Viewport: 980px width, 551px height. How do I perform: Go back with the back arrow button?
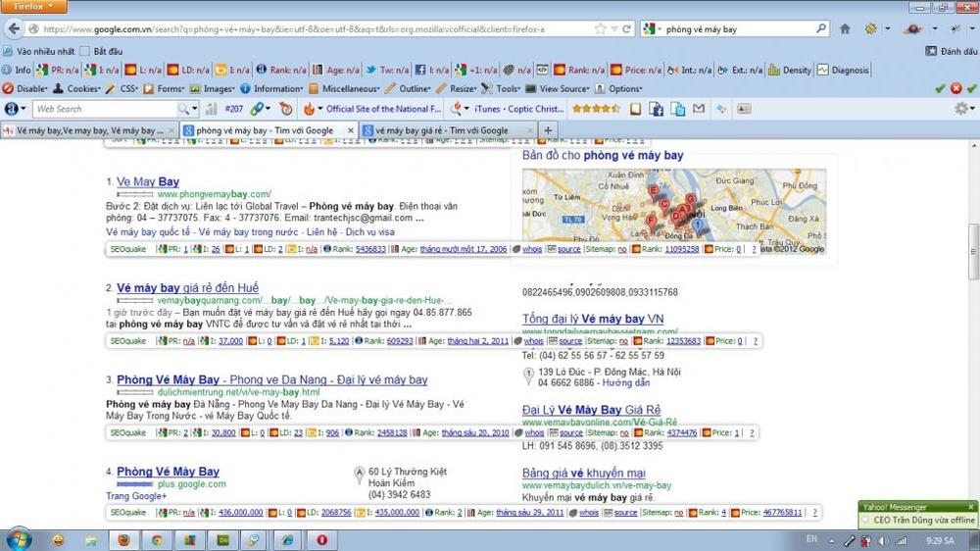15,28
